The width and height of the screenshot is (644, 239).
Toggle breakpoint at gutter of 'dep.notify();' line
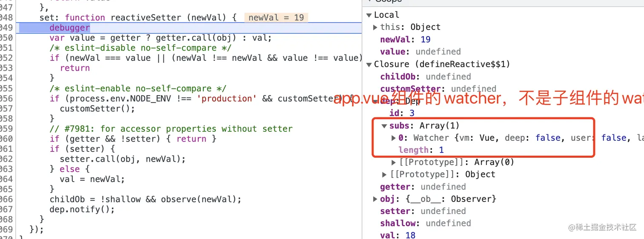pyautogui.click(x=7, y=209)
